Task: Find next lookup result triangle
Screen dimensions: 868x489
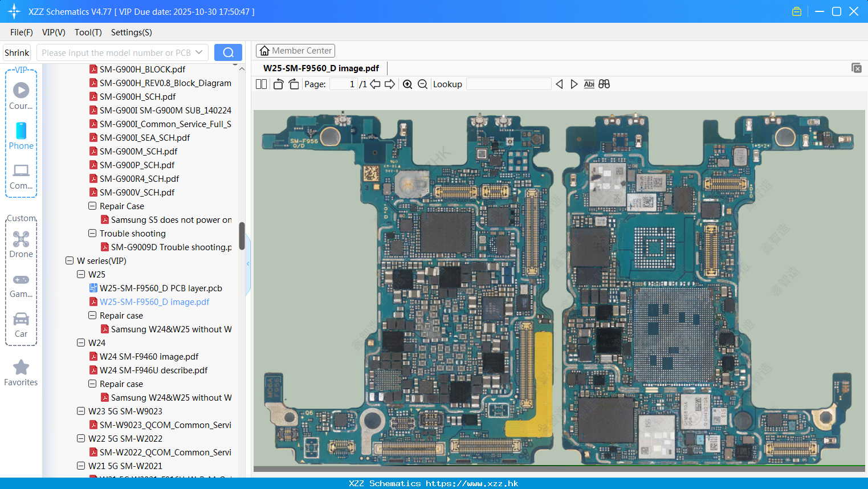Action: pos(574,84)
